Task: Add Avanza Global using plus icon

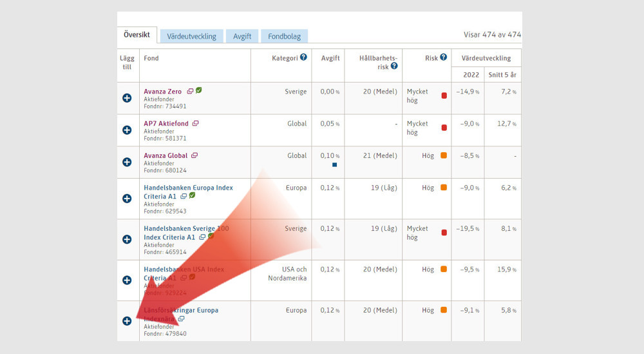Action: click(127, 162)
